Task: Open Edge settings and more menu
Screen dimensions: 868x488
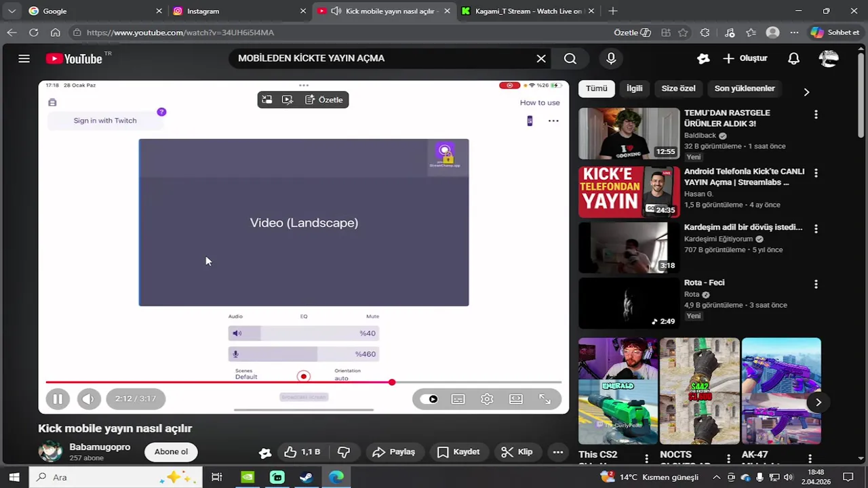Action: click(795, 33)
